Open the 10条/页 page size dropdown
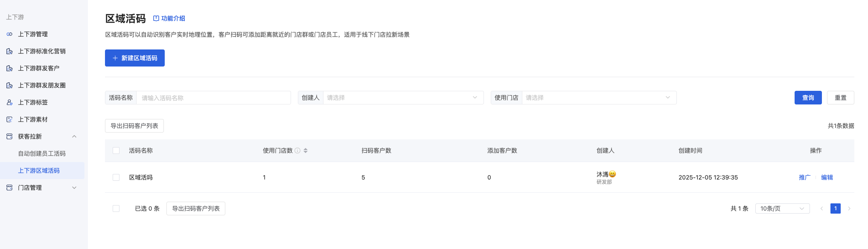Screen dimensions: 868x249 (x=782, y=208)
